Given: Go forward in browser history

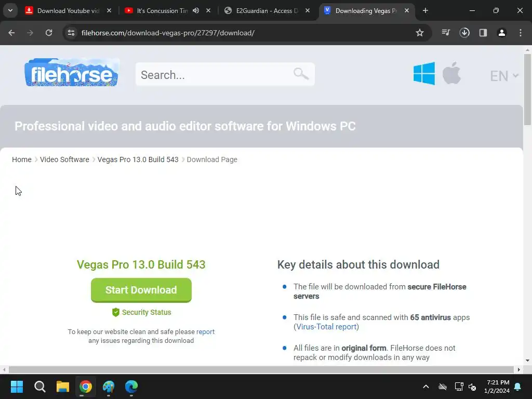Looking at the screenshot, I should (x=30, y=33).
